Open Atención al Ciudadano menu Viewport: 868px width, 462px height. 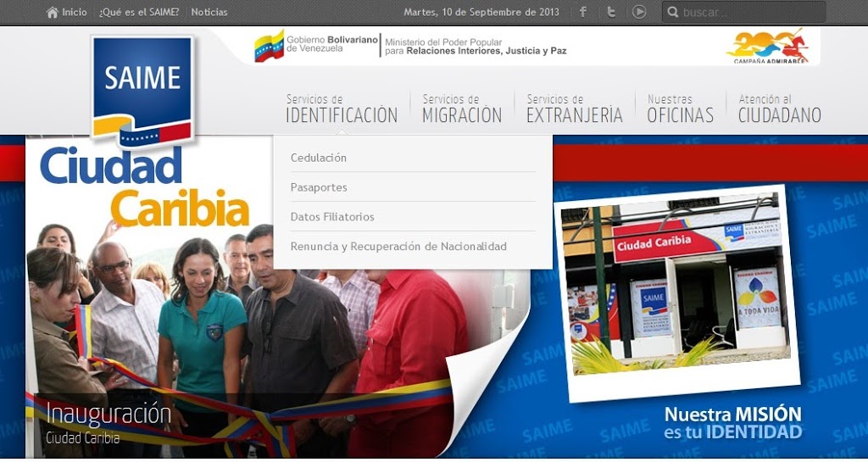click(780, 109)
